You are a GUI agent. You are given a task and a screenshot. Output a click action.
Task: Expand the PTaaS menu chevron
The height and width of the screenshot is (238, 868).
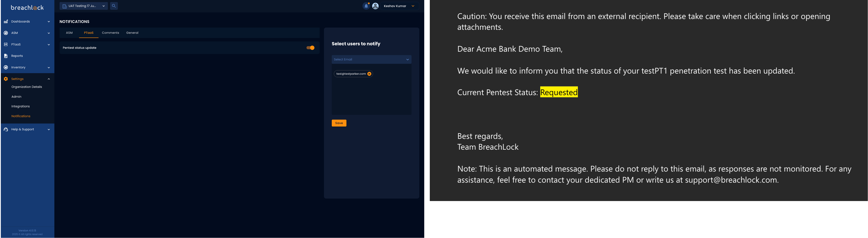pos(49,44)
